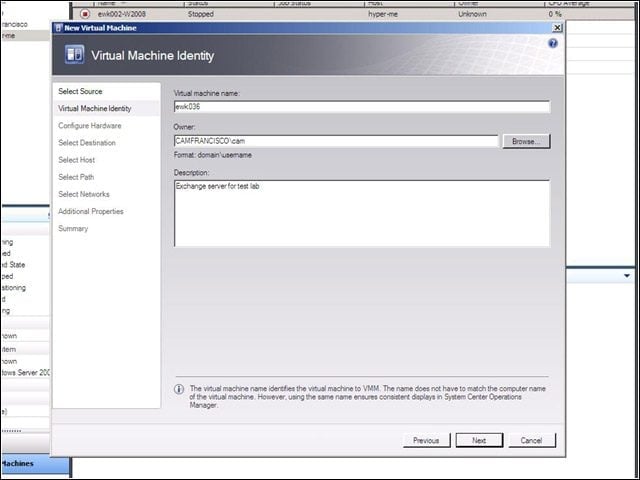Open the help question mark icon
640x480 pixels.
553,43
